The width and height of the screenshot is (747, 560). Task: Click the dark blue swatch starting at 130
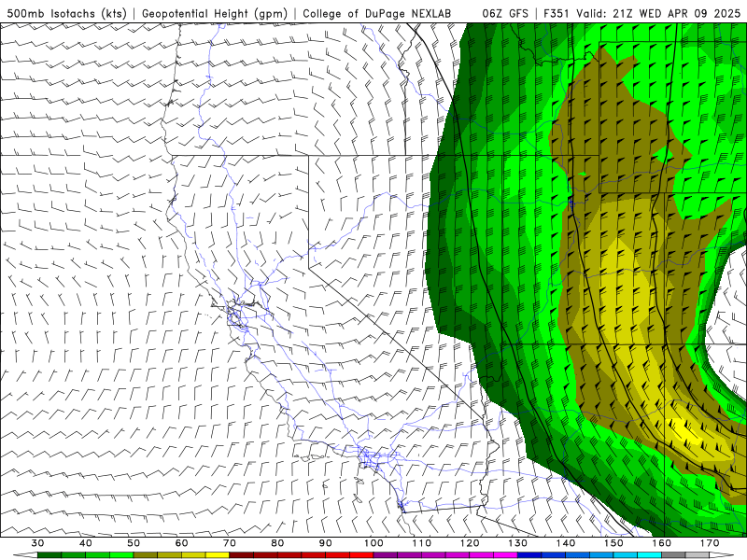pyautogui.click(x=529, y=555)
